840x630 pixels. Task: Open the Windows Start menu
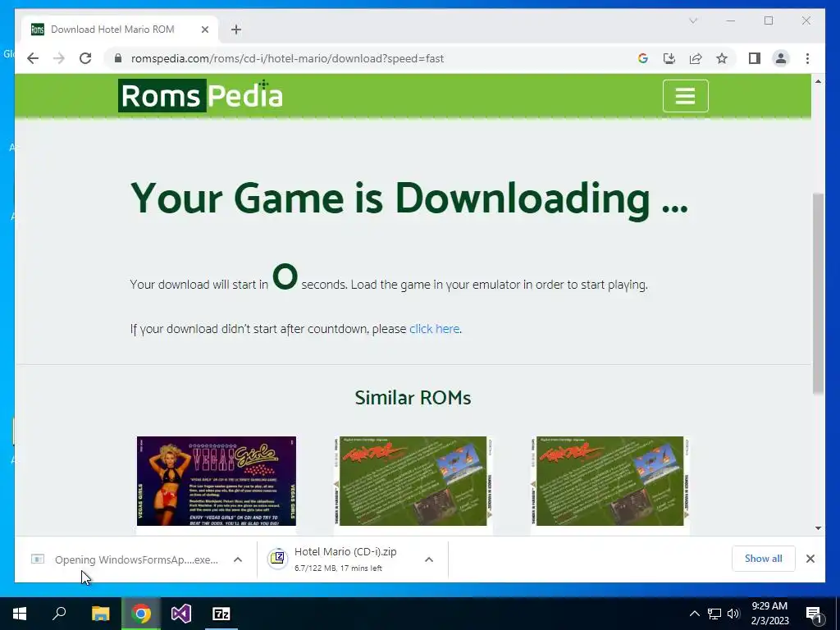pyautogui.click(x=20, y=614)
